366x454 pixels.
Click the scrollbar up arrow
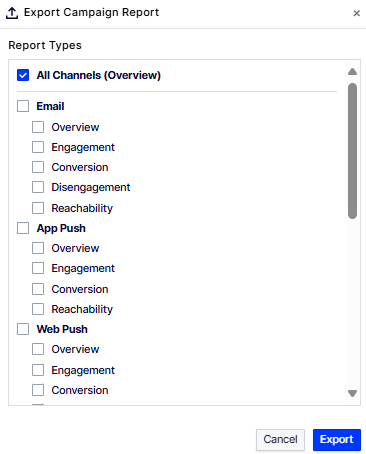click(352, 71)
